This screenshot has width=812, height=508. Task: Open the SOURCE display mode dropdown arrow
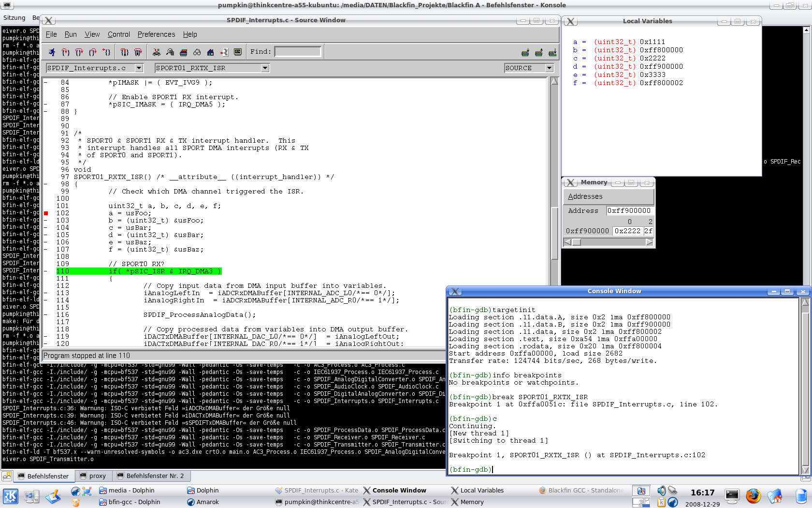[549, 68]
